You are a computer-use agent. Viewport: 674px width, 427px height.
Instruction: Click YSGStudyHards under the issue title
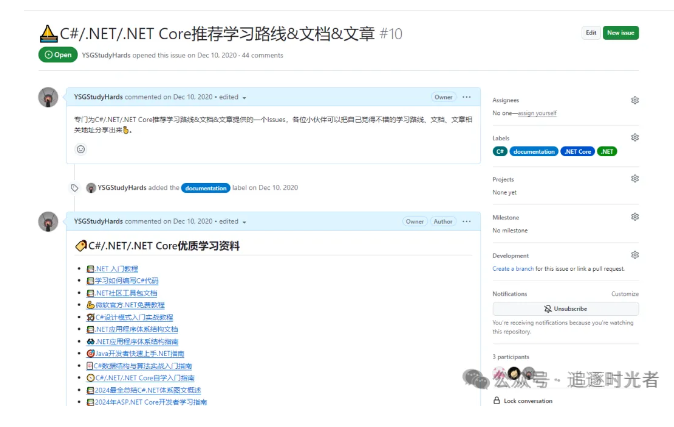tap(106, 55)
